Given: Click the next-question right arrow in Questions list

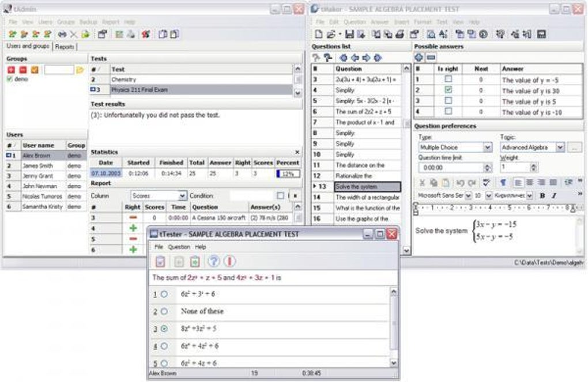Looking at the screenshot, I should click(366, 58).
